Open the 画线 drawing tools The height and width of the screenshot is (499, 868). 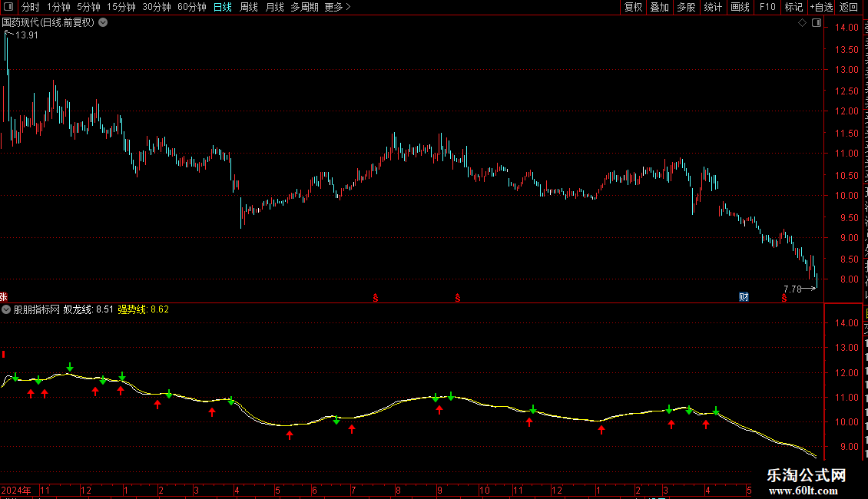[740, 7]
